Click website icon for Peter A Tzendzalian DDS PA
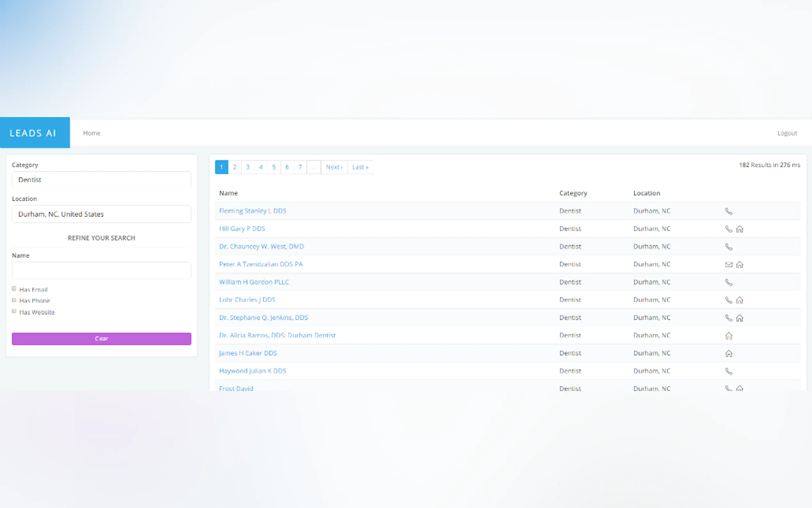The image size is (812, 508). pyautogui.click(x=739, y=265)
